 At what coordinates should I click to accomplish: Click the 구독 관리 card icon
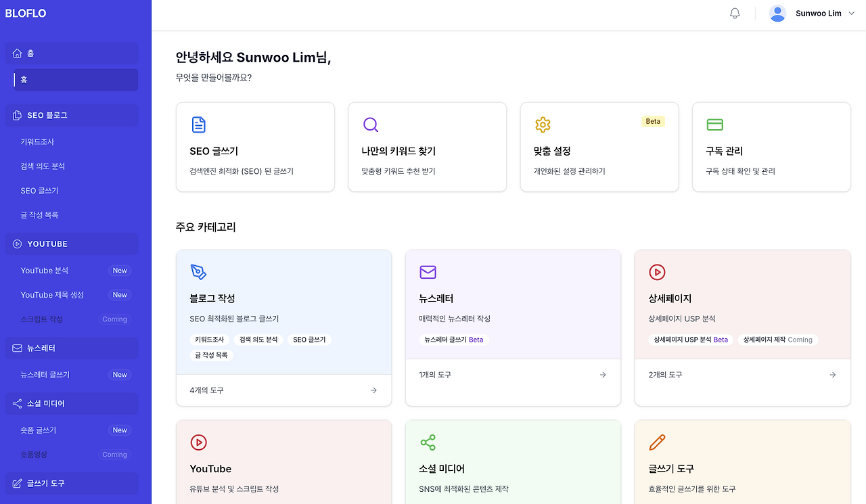[x=714, y=124]
